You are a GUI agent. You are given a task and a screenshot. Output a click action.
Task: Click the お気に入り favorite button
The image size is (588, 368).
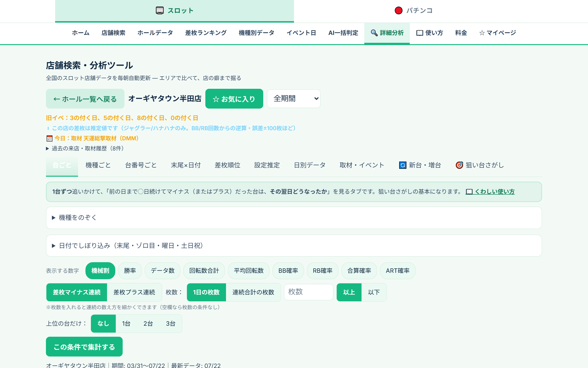tap(234, 99)
